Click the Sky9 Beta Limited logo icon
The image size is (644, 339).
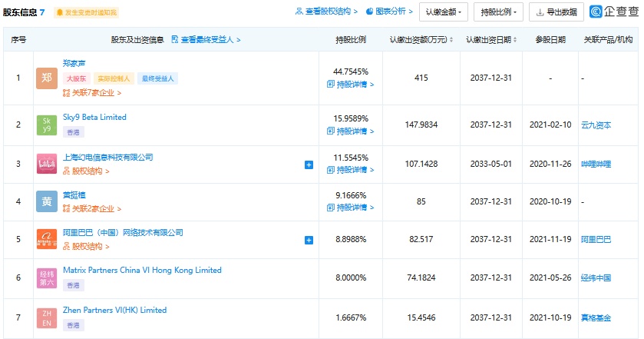click(x=46, y=125)
